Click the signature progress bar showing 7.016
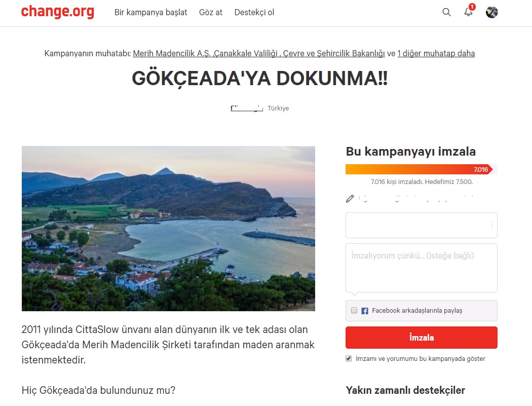This screenshot has height=406, width=532. pos(422,169)
